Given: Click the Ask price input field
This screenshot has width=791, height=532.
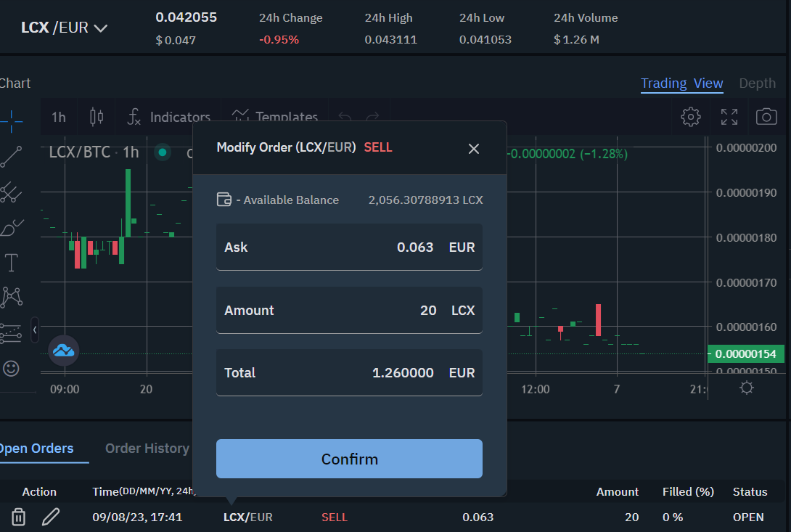Looking at the screenshot, I should [349, 247].
